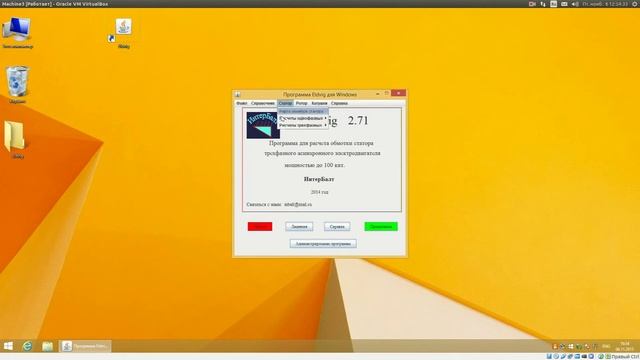Close the Eldvig program window
The width and height of the screenshot is (640, 360).
tap(398, 93)
